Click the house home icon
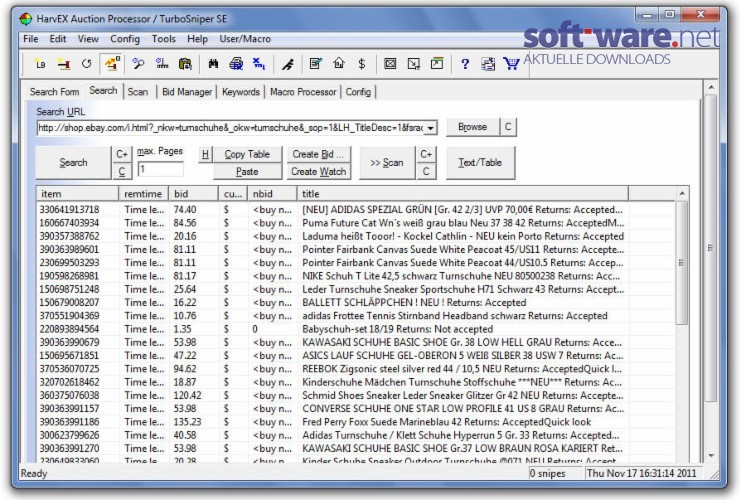This screenshot has height=500, width=741. 339,64
